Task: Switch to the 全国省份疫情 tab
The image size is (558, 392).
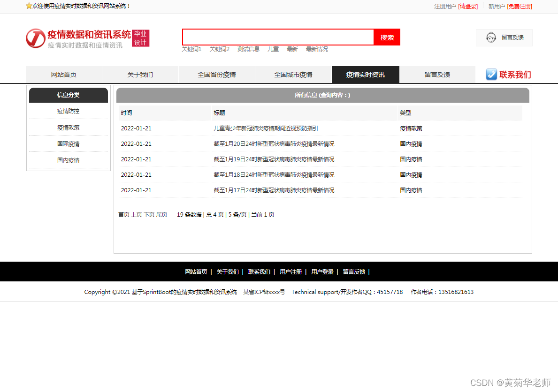Action: 216,74
